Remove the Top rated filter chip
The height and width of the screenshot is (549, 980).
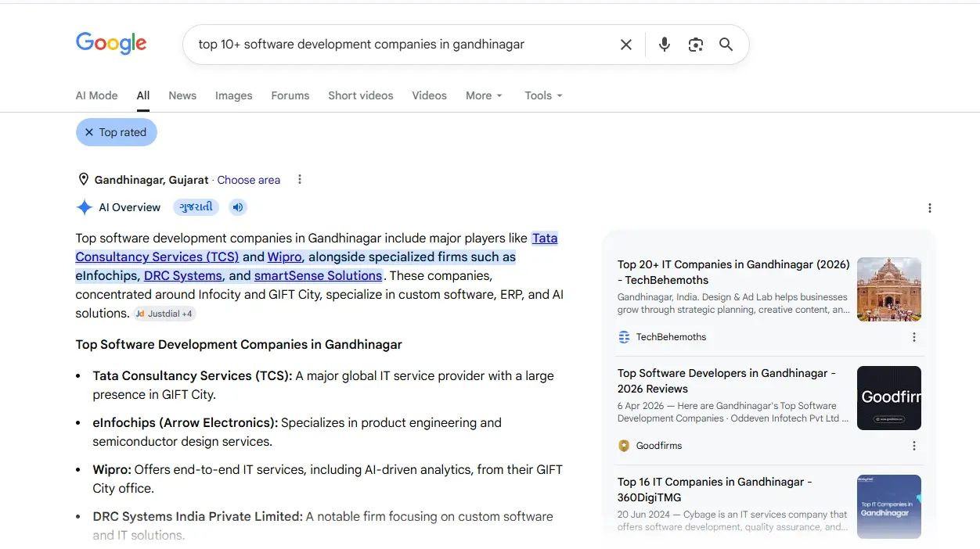coord(89,132)
